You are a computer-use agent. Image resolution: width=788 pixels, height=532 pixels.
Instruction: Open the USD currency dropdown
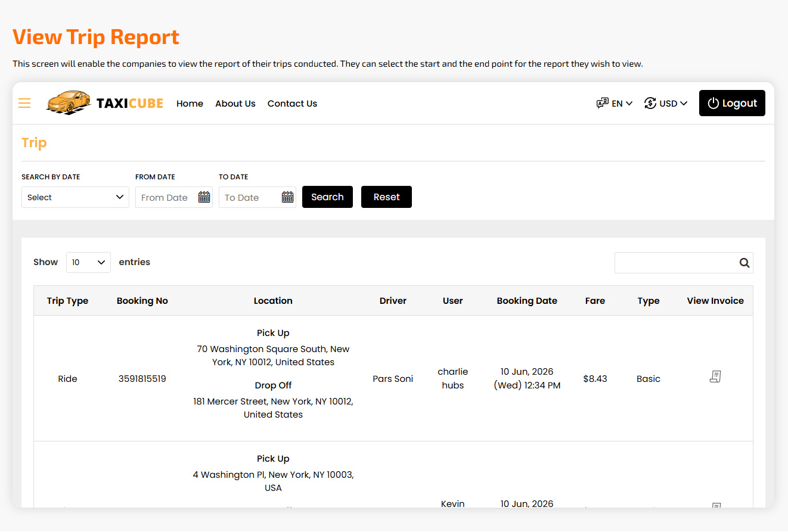[666, 103]
